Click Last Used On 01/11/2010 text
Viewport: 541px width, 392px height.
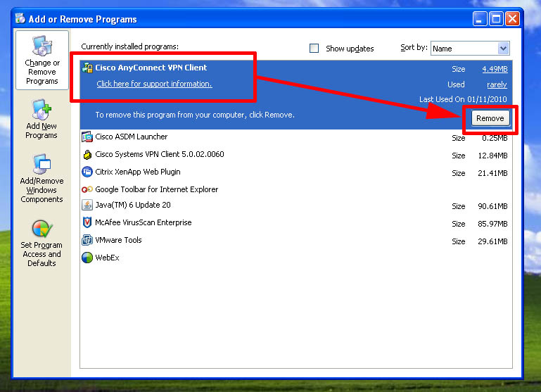463,99
